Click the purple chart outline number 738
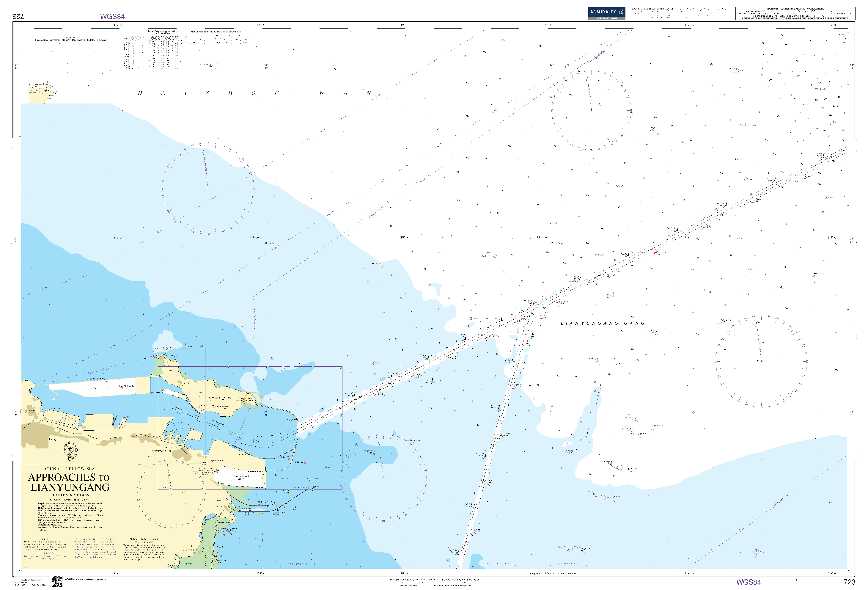 tap(339, 368)
